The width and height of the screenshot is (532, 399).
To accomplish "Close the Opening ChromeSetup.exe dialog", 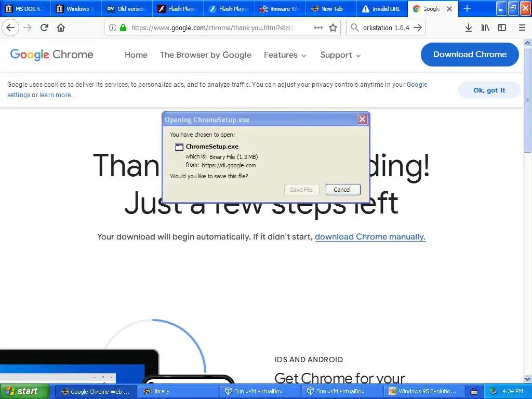I will pyautogui.click(x=362, y=119).
